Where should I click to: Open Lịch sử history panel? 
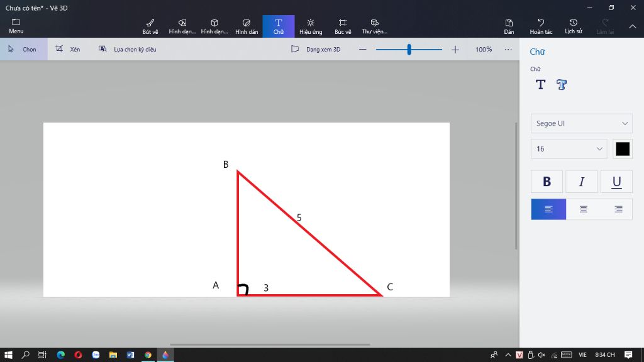(x=574, y=26)
